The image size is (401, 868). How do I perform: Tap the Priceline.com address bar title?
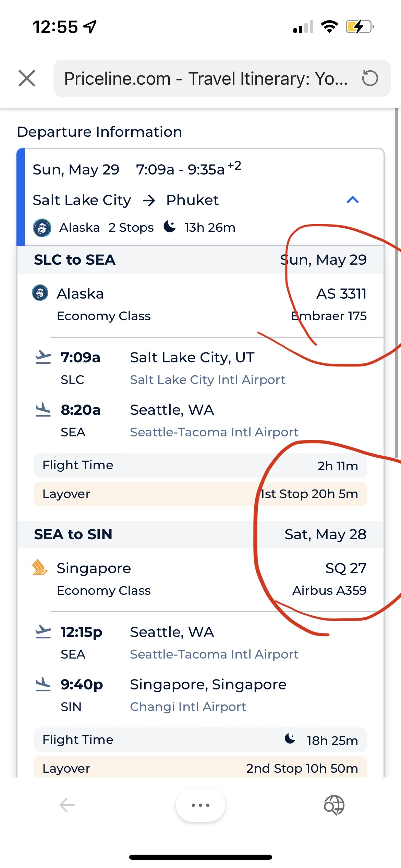(206, 79)
